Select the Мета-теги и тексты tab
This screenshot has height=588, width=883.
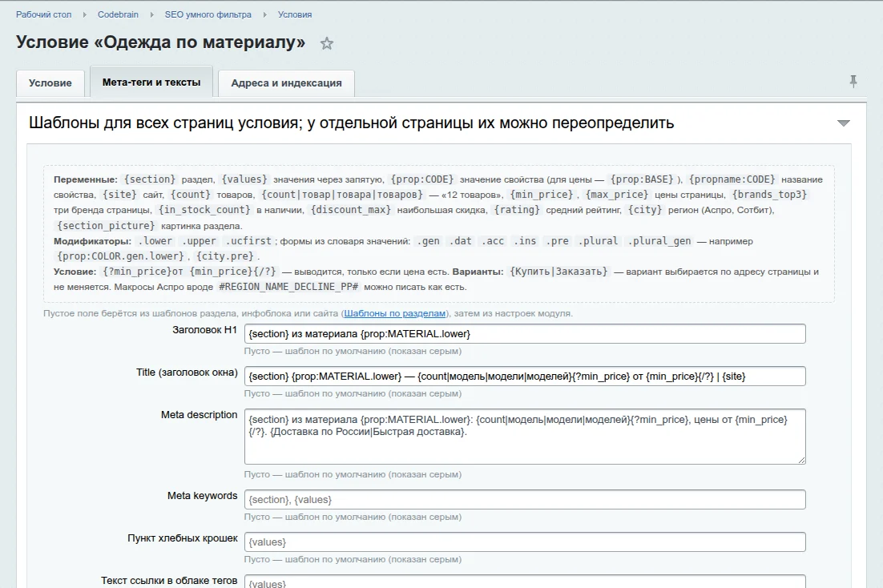[151, 83]
